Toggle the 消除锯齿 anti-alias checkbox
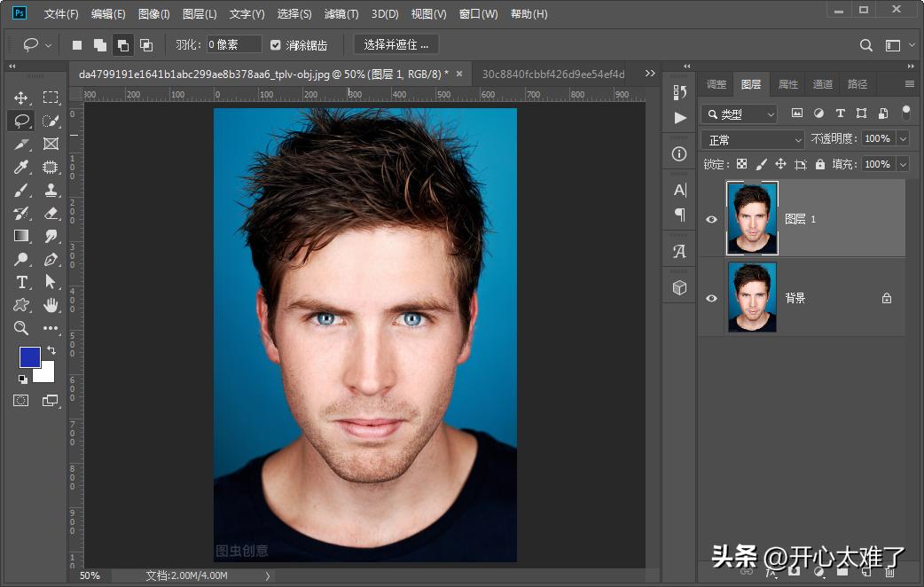The width and height of the screenshot is (924, 587). point(276,44)
